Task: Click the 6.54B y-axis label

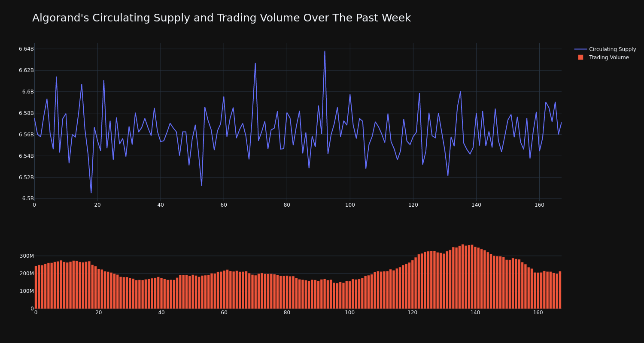Action: [26, 156]
